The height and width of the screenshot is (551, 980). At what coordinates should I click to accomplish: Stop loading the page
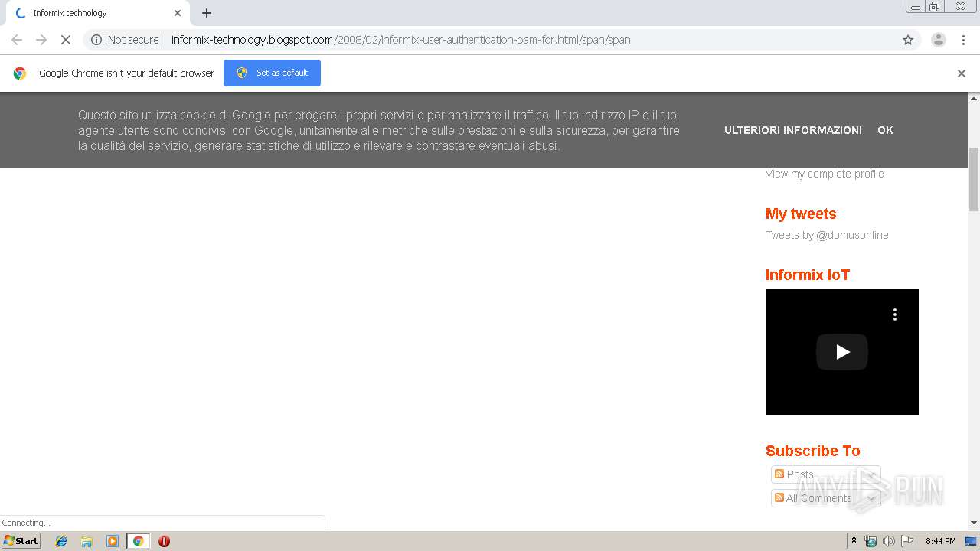(x=66, y=40)
